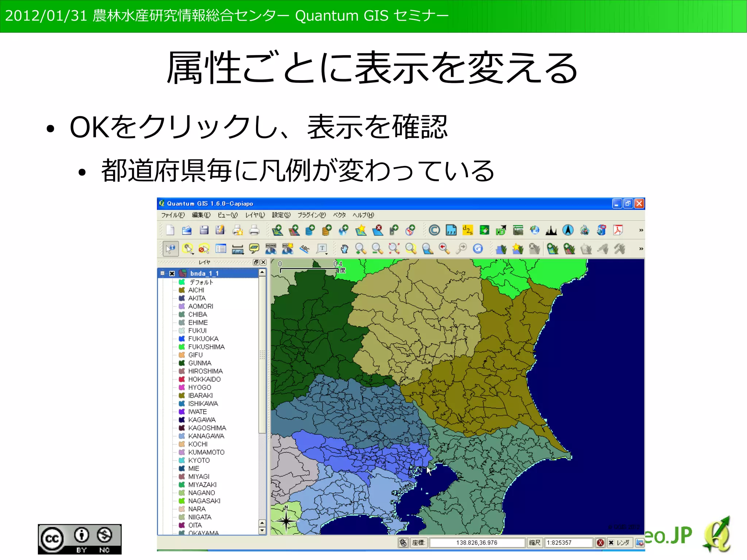Open the プラグイン(P) menu

311,215
